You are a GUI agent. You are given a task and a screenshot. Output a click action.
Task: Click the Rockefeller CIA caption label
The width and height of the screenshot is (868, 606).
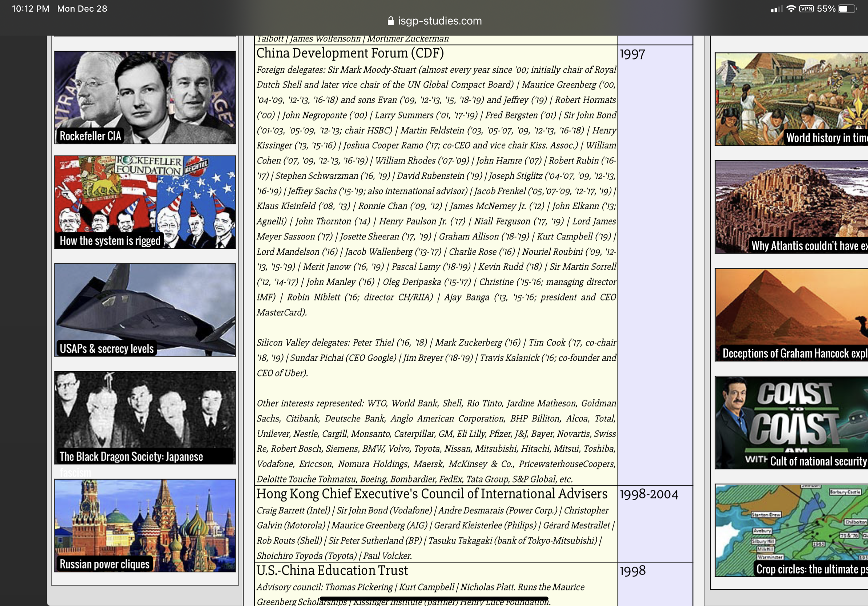(x=91, y=136)
